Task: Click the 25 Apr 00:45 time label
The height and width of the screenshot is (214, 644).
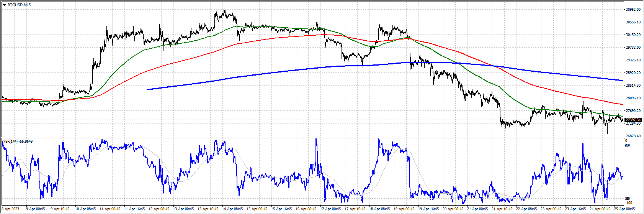Action: [x=625, y=209]
